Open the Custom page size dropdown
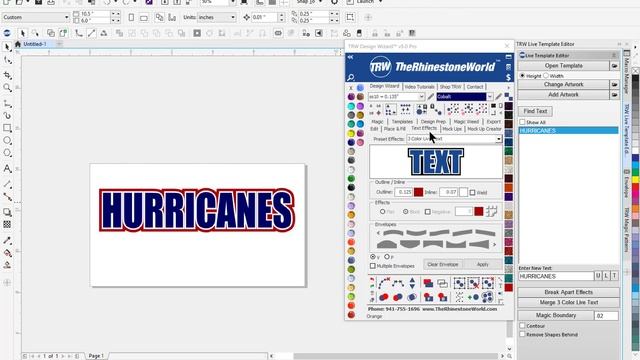Screen dimensions: 640x360 [x=66, y=18]
